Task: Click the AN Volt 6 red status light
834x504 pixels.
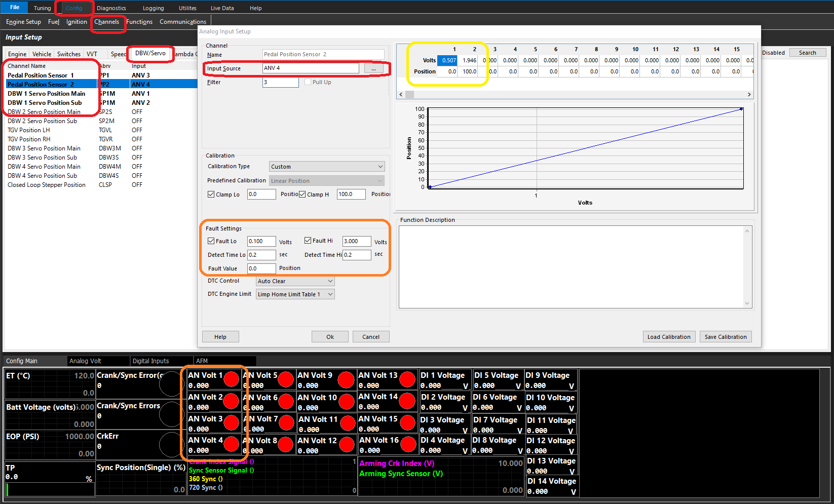Action: tap(286, 401)
